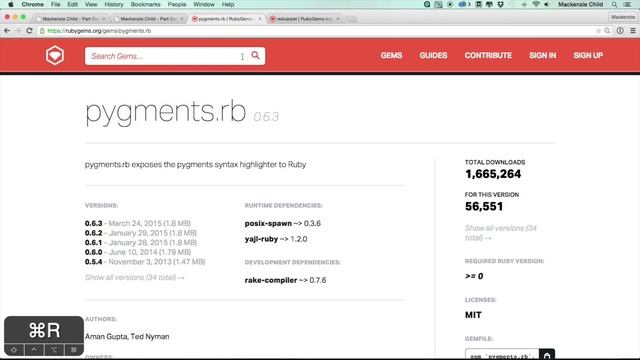Image resolution: width=640 pixels, height=360 pixels.
Task: Open the Help menu
Action: [228, 4]
